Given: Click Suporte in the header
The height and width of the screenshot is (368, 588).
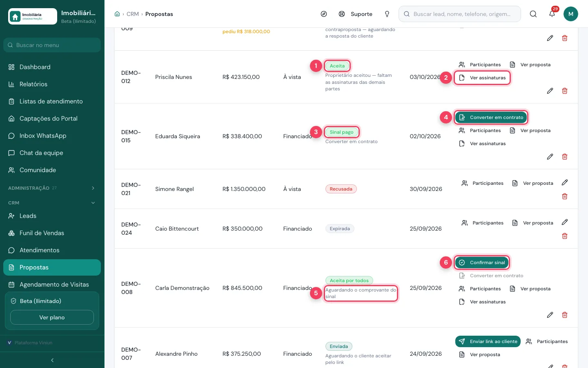Looking at the screenshot, I should click(x=356, y=14).
